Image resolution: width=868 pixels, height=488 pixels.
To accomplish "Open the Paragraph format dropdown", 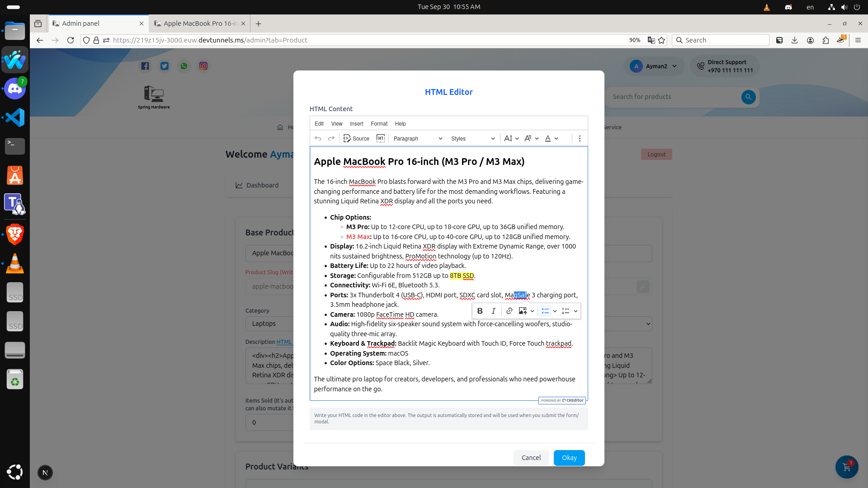I will [416, 138].
